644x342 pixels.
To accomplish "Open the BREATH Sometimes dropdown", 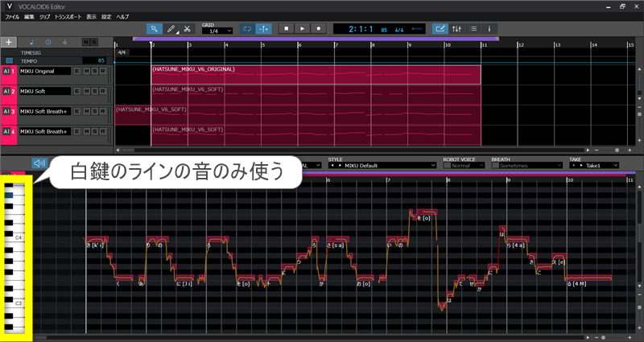I will tap(530, 166).
